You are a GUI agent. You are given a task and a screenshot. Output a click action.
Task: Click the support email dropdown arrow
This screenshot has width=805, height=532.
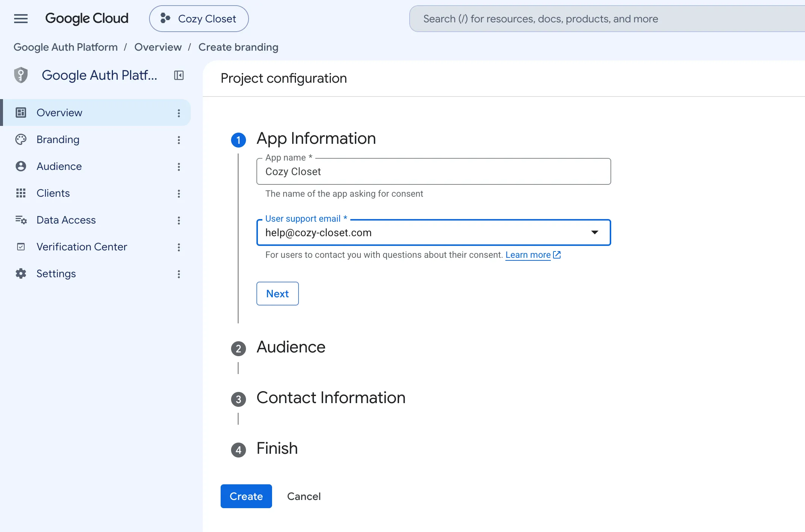(595, 232)
